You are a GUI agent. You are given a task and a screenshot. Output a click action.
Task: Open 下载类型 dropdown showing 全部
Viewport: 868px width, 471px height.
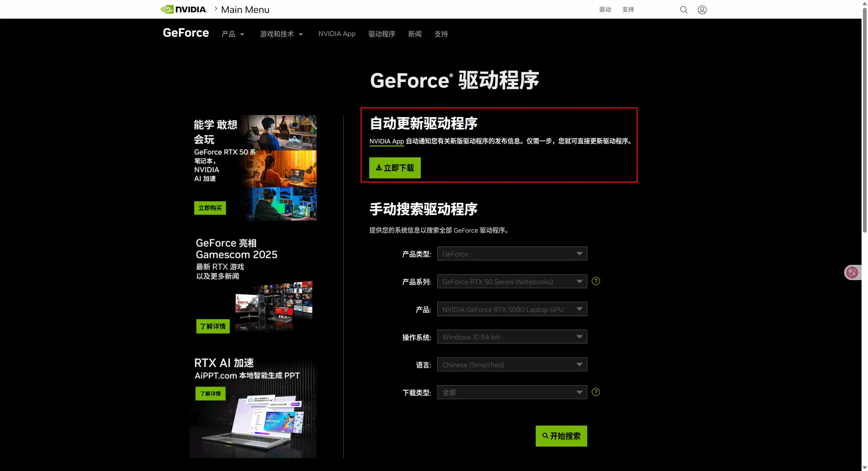pos(512,392)
